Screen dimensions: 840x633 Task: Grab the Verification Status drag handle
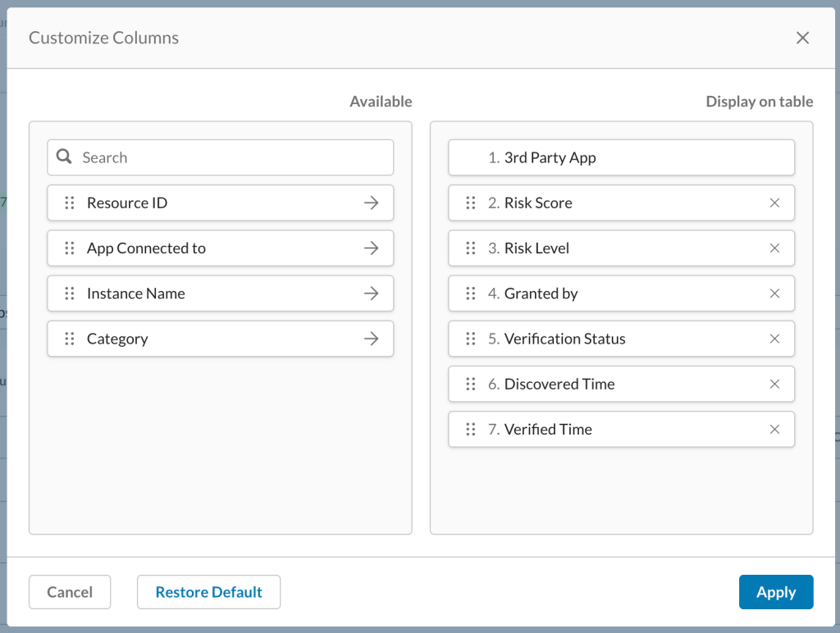[470, 339]
